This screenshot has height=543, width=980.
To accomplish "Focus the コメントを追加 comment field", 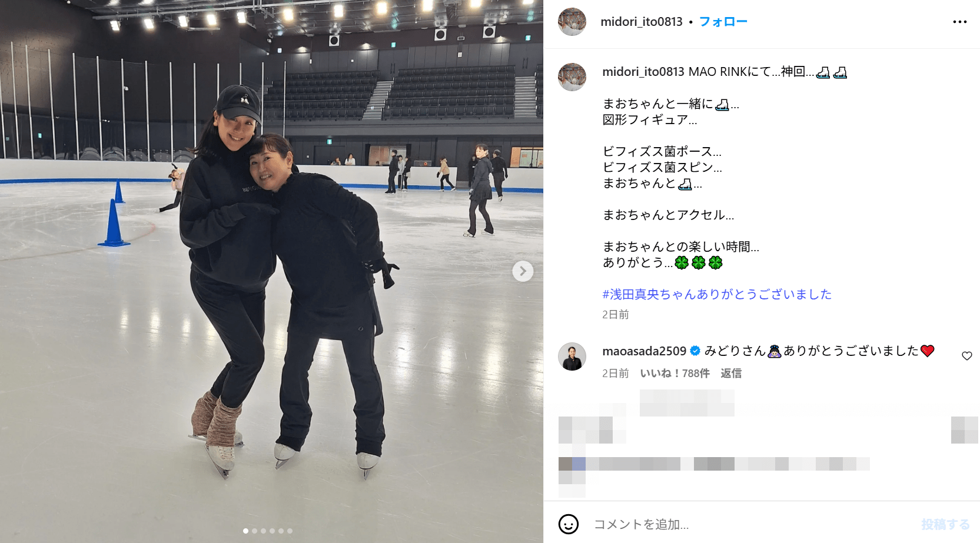I will pyautogui.click(x=753, y=524).
